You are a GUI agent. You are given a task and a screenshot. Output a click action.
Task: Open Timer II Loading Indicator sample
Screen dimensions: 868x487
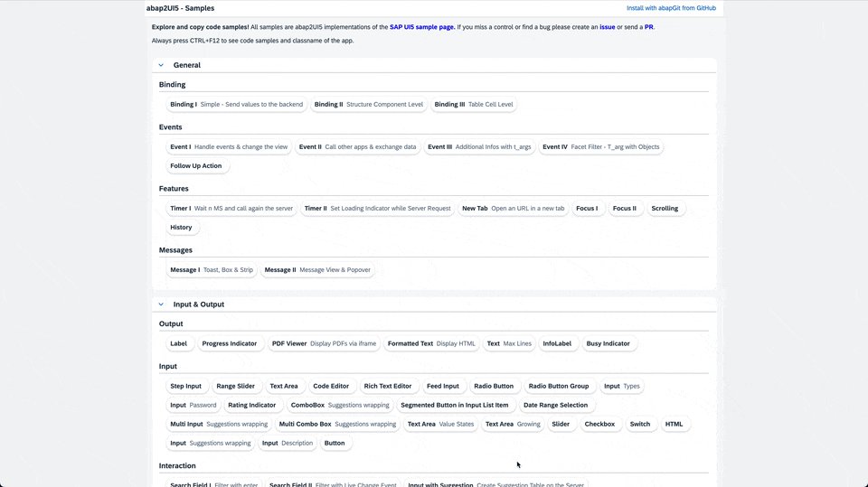tap(378, 208)
